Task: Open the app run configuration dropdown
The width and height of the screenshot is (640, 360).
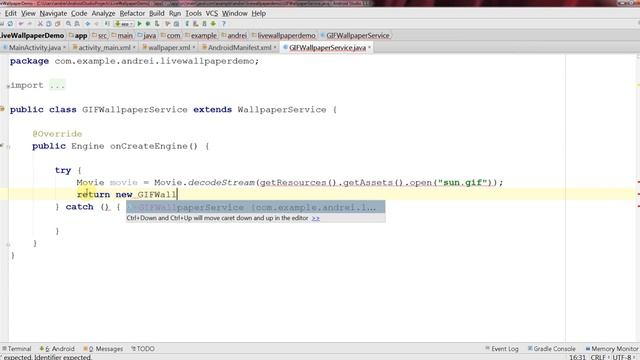Action: (124, 24)
